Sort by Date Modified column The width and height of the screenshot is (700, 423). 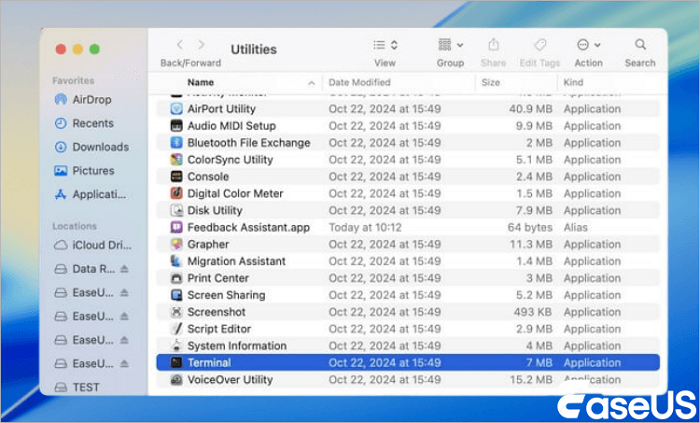[359, 83]
